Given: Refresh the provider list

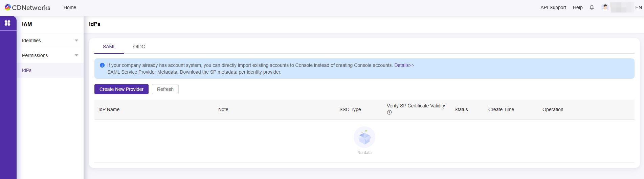Looking at the screenshot, I should tap(165, 89).
